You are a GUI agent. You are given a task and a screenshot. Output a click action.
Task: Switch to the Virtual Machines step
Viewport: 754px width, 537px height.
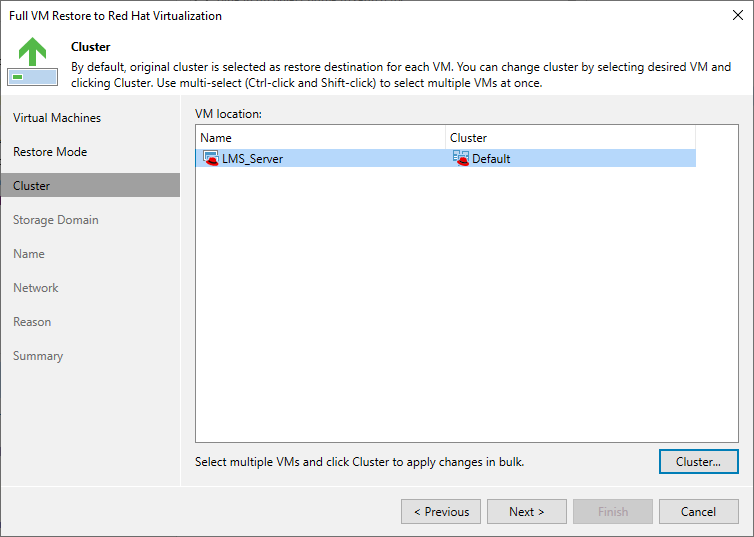[x=57, y=118]
